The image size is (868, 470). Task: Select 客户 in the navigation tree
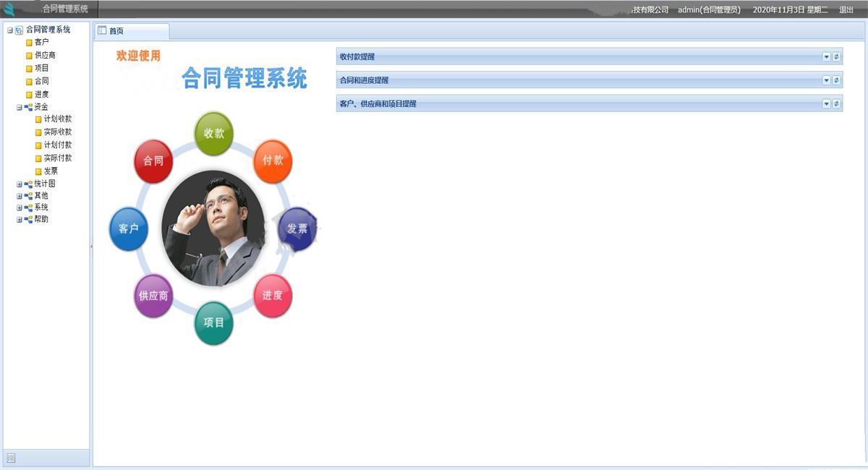[42, 42]
